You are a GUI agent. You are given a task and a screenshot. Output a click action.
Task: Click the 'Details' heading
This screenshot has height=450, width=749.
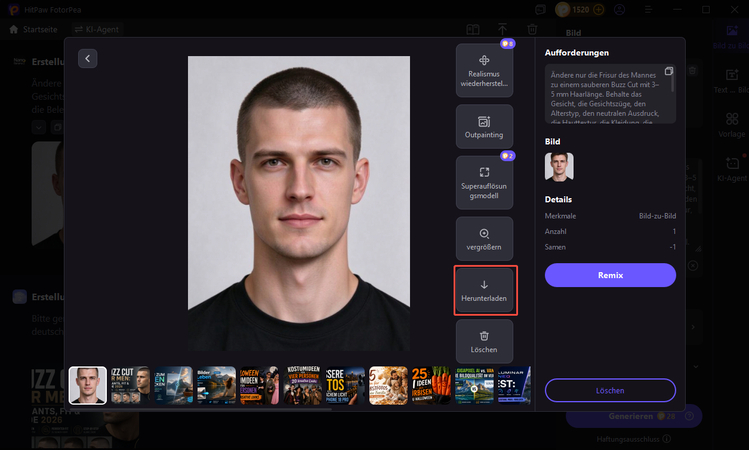(x=558, y=199)
